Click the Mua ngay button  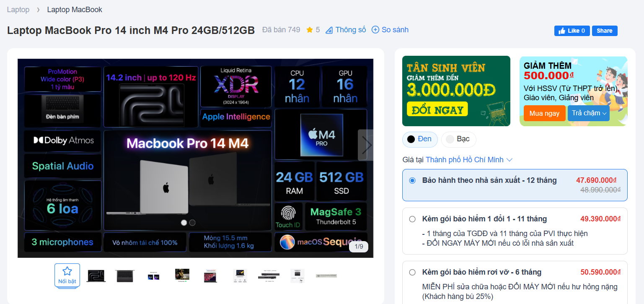coord(544,113)
